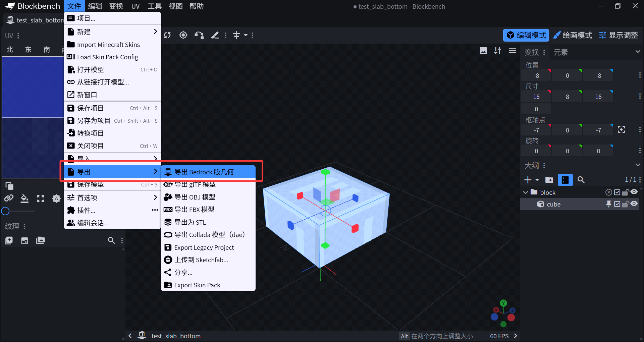
Task: Click the rotate tool icon in toolbar
Action: [167, 35]
